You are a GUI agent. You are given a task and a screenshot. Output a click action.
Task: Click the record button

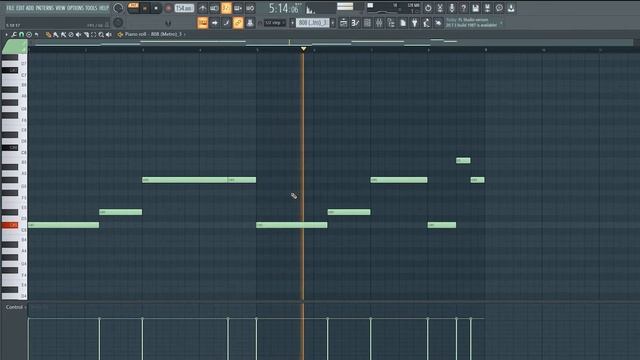pos(168,8)
